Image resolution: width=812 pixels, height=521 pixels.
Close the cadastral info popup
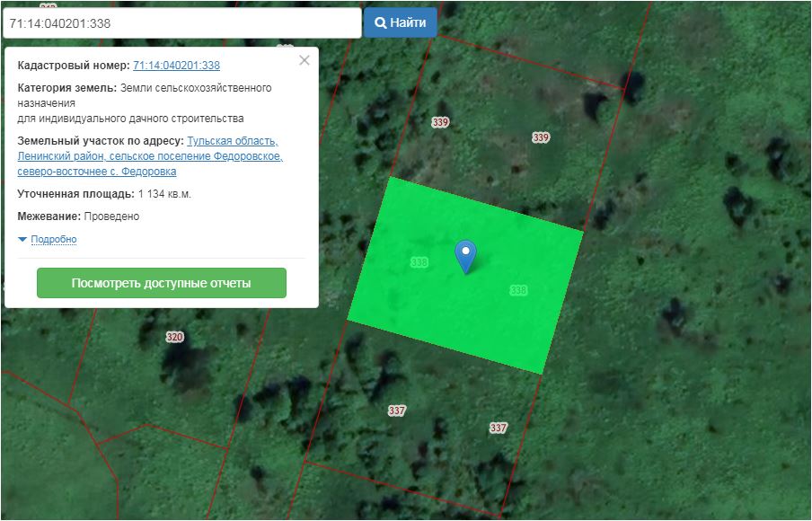click(304, 60)
